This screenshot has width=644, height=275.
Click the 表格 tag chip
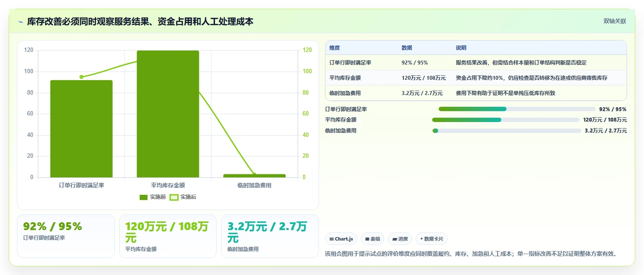click(x=372, y=239)
